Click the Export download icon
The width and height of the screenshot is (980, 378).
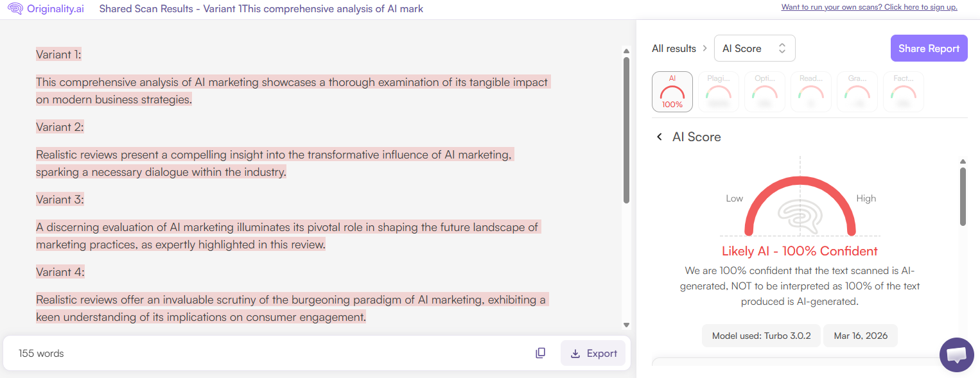click(x=574, y=353)
